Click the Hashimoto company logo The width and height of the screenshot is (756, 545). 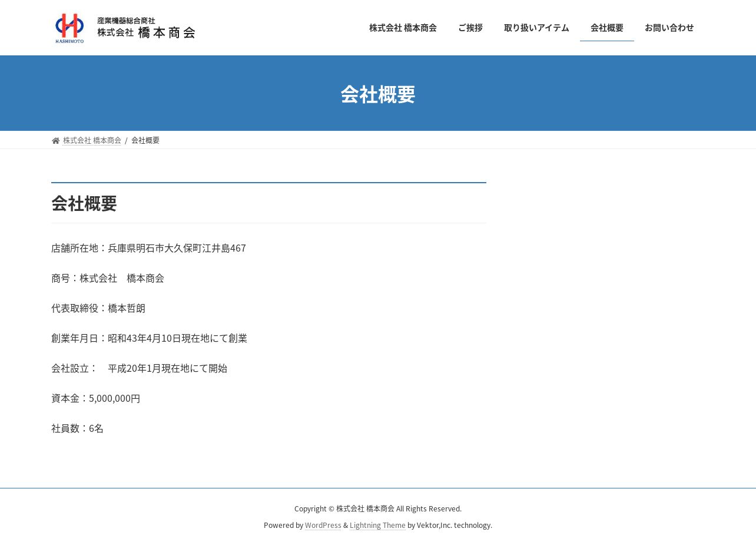coord(125,28)
